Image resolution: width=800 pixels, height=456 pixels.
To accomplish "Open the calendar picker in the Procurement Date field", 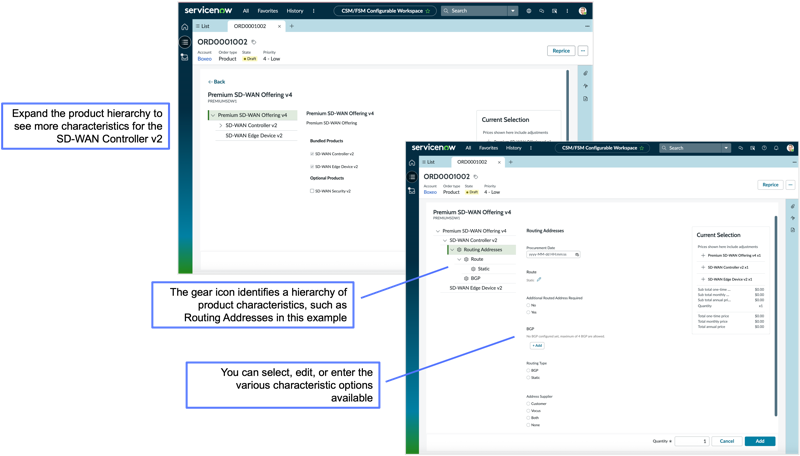I will coord(577,254).
